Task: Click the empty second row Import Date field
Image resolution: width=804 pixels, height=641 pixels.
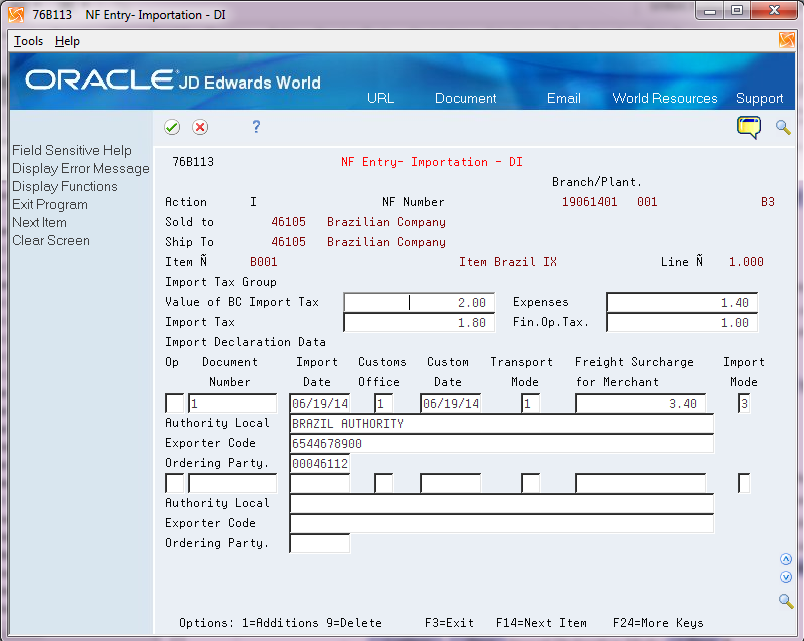Action: pyautogui.click(x=319, y=483)
